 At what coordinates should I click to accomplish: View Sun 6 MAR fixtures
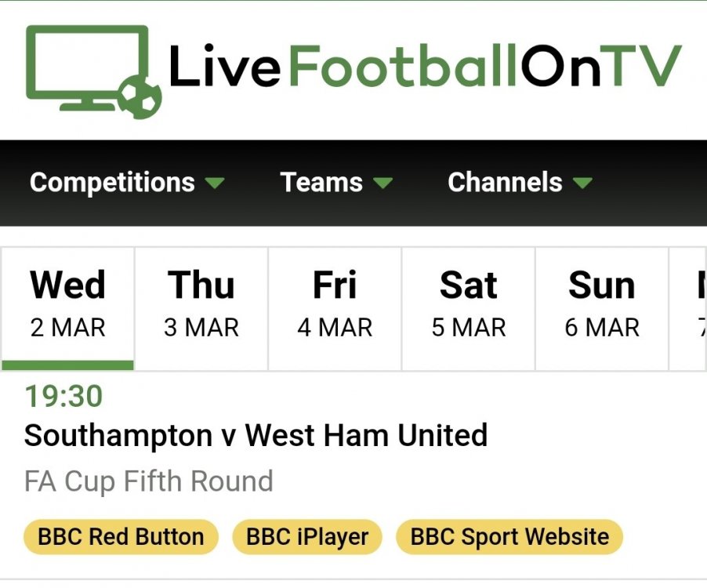602,306
